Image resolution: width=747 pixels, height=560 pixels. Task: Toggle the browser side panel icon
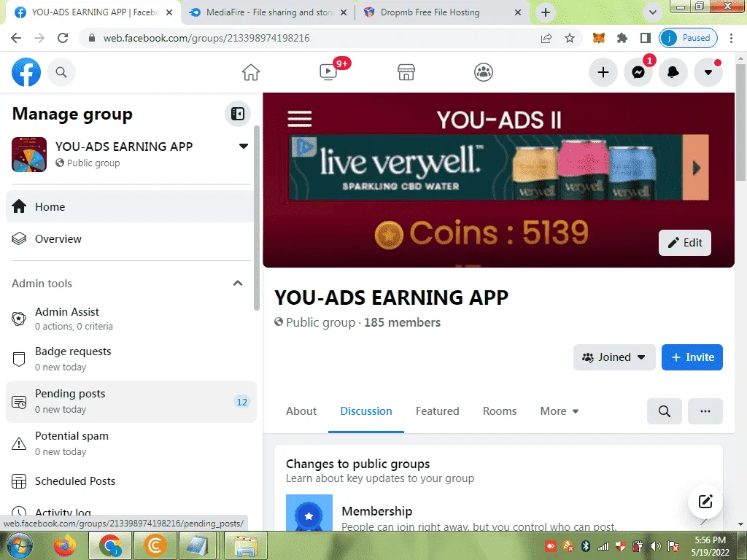pyautogui.click(x=646, y=38)
